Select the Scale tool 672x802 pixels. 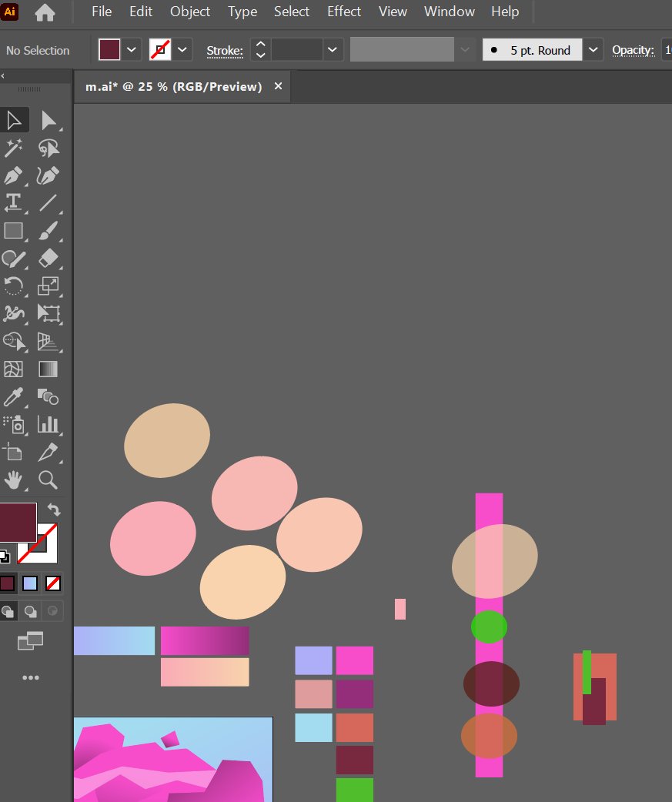pos(48,286)
